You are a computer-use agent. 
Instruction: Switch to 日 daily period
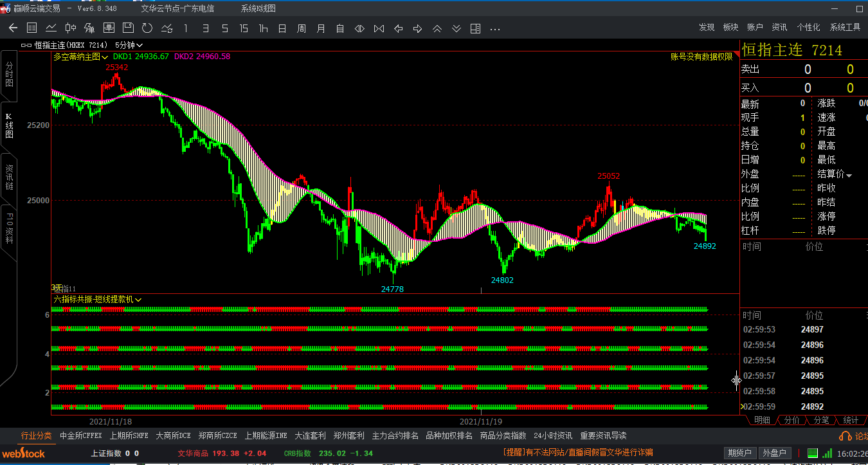282,28
